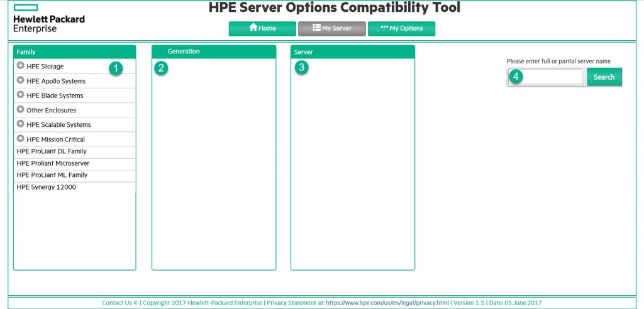Click the HPE Mission Critical label
Image resolution: width=644 pixels, height=309 pixels.
pyautogui.click(x=56, y=139)
